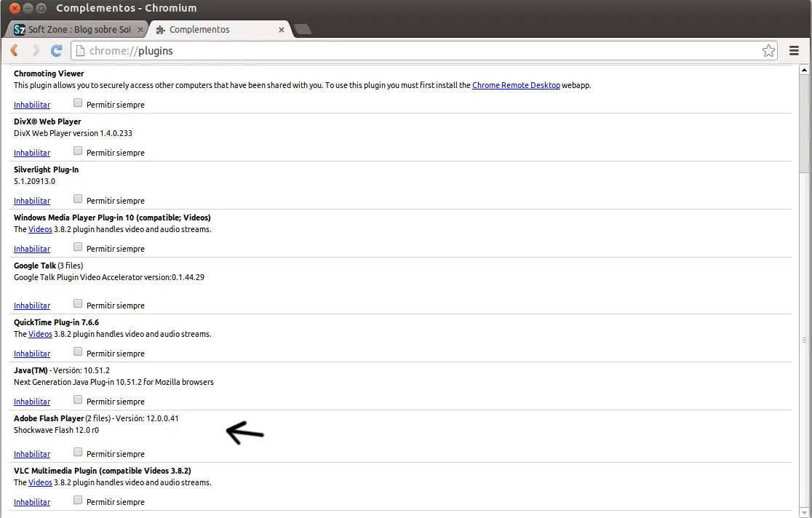Open the Chromium hamburger menu
Viewport: 812px width, 518px height.
point(794,50)
